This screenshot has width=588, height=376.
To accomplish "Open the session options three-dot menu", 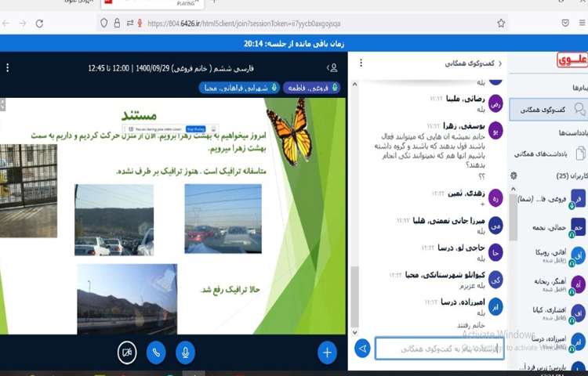I will [x=8, y=68].
